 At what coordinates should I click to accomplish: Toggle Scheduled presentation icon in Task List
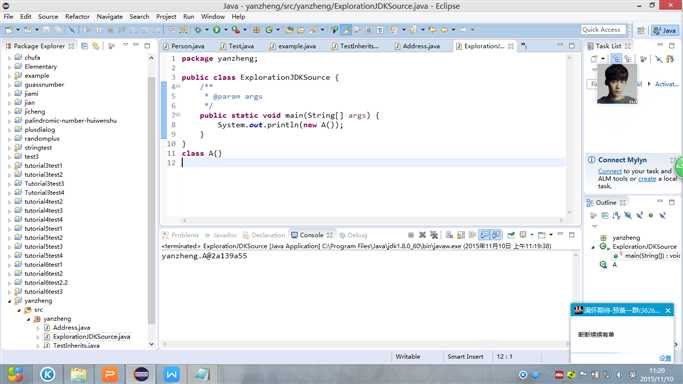627,59
